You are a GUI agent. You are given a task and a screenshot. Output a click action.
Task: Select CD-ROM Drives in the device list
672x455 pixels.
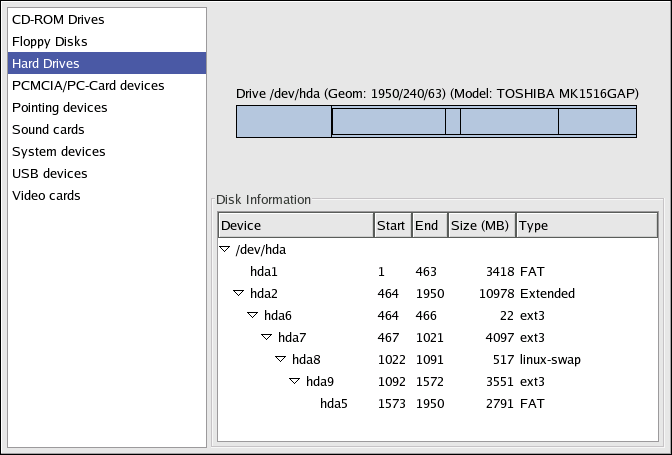point(58,20)
